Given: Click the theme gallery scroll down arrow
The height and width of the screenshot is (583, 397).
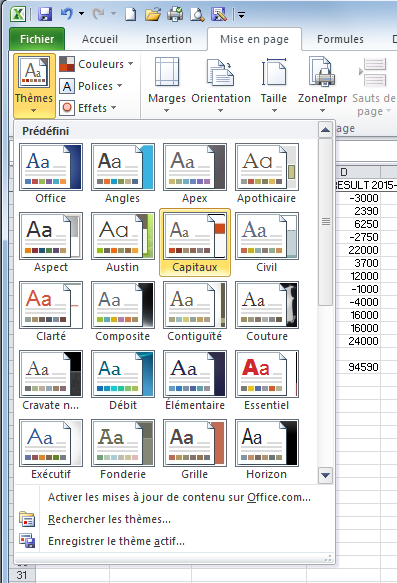Looking at the screenshot, I should (x=326, y=475).
